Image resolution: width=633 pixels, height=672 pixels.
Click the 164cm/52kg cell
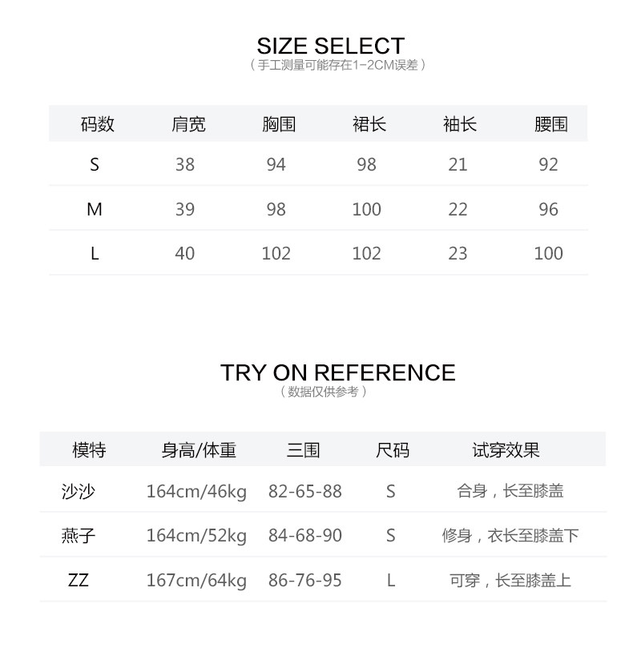click(x=196, y=535)
